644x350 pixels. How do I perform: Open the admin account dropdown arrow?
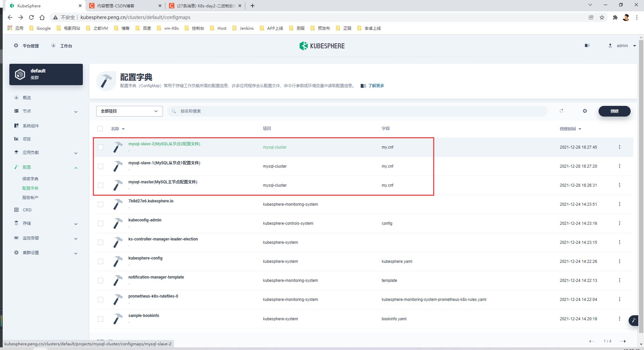[x=635, y=46]
